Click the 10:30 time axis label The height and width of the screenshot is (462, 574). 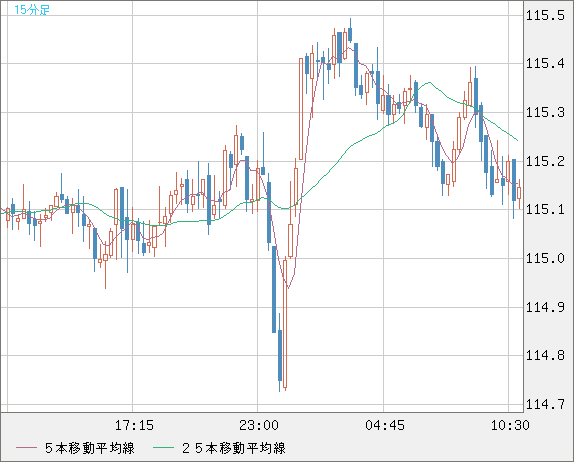point(510,425)
